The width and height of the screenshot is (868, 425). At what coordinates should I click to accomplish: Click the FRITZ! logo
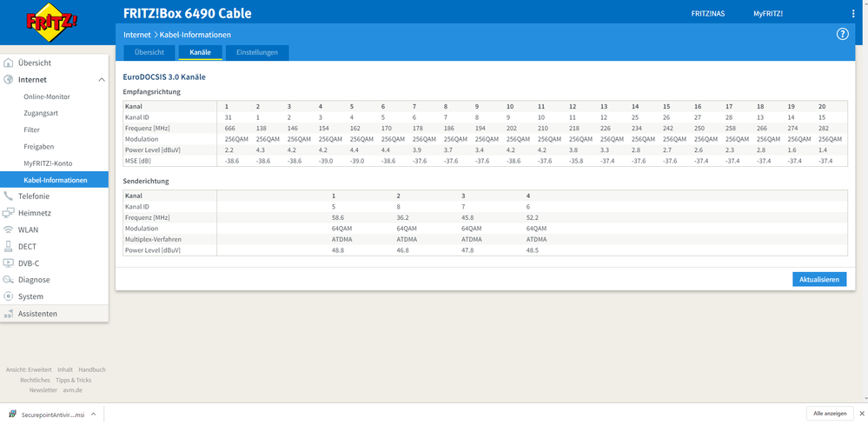(x=51, y=22)
